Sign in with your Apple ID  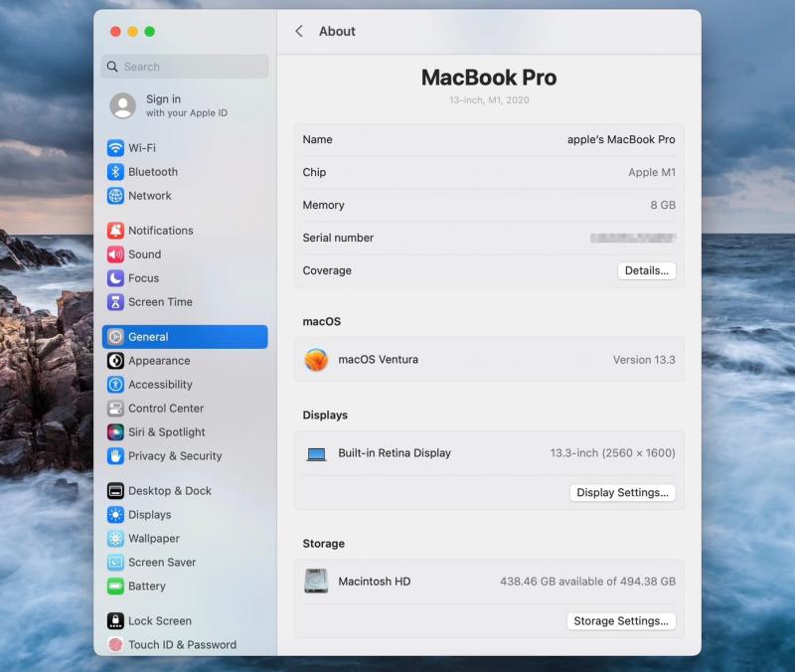point(185,105)
